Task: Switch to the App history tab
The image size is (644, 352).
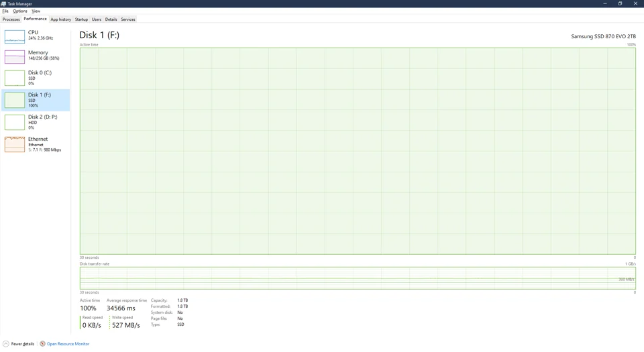Action: point(61,19)
